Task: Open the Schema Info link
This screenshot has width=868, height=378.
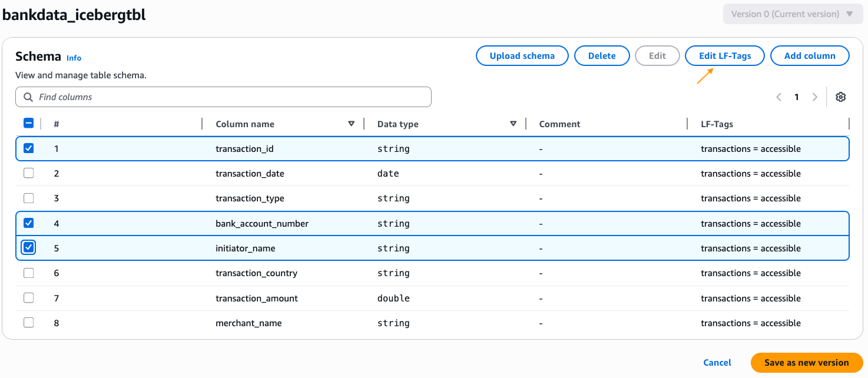Action: pyautogui.click(x=74, y=58)
